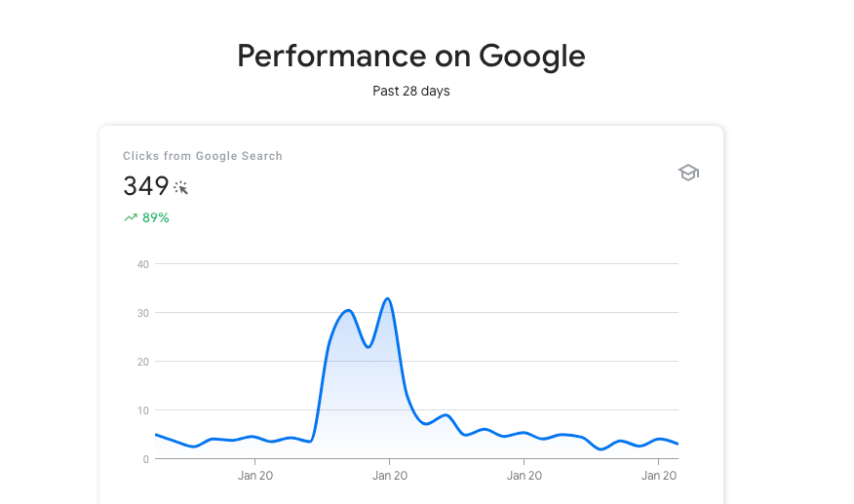Click the leftmost "Jan 20" axis label

254,476
